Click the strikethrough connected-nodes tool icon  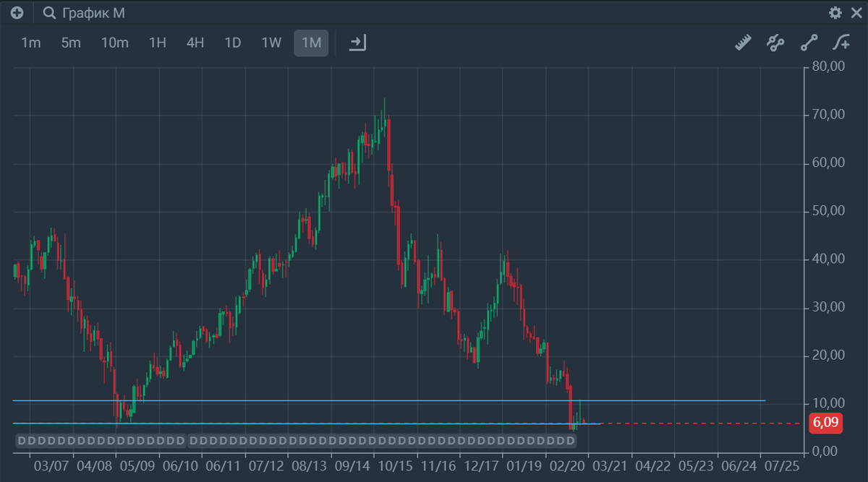coord(775,43)
